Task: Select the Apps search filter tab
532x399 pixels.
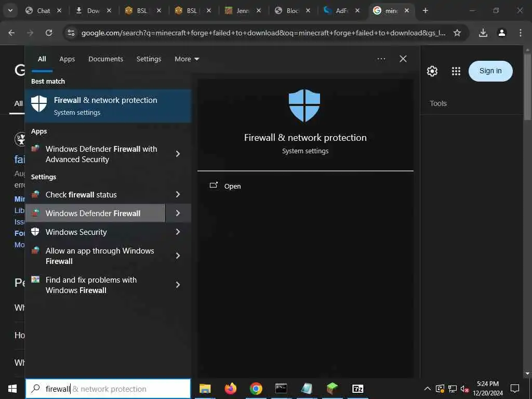Action: (x=67, y=59)
